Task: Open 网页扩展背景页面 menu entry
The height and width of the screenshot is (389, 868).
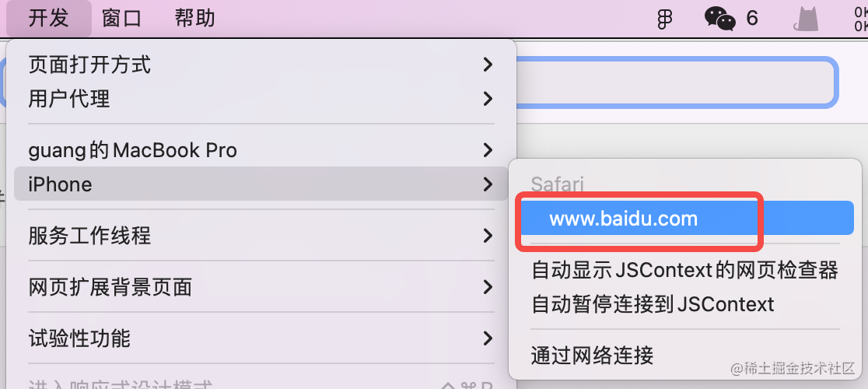Action: (261, 287)
